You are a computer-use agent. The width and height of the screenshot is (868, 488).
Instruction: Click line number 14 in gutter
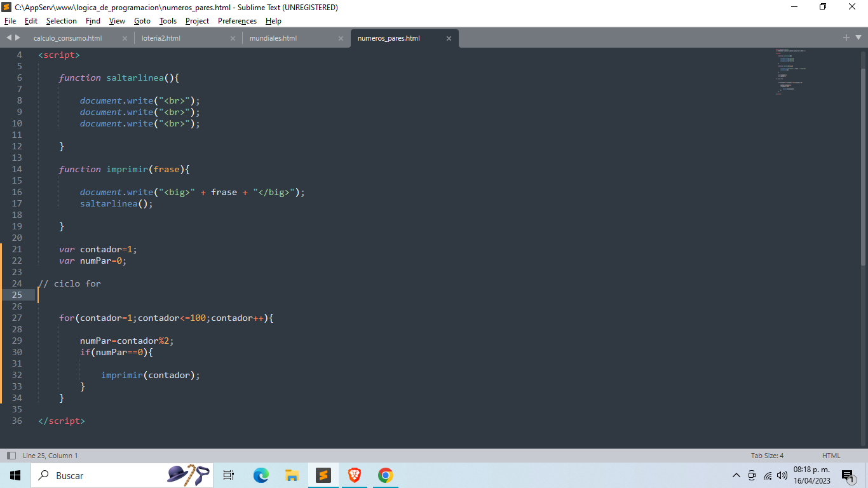(x=17, y=169)
